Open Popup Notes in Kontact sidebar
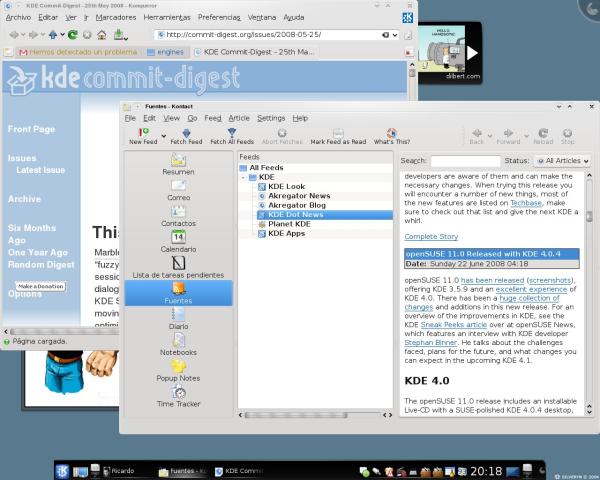 178,370
